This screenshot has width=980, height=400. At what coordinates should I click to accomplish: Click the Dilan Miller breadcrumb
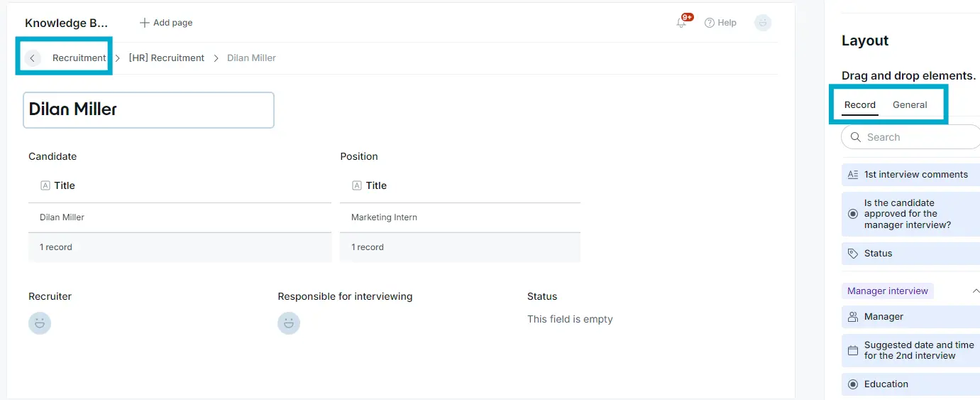251,58
